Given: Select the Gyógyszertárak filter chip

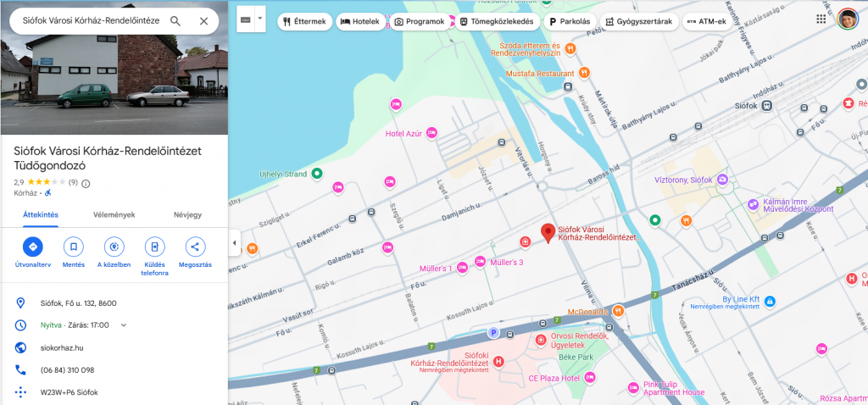Looking at the screenshot, I should click(639, 21).
